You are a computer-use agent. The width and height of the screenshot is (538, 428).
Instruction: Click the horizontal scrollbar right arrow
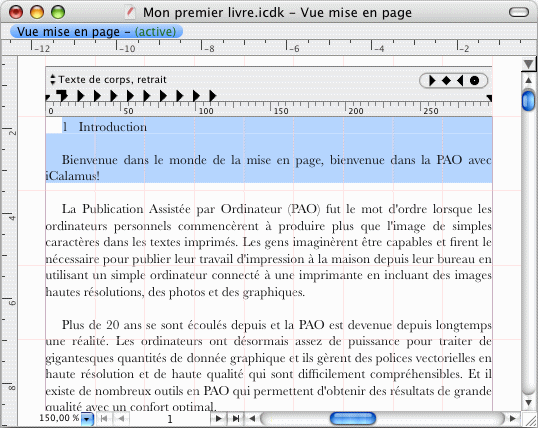(513, 418)
